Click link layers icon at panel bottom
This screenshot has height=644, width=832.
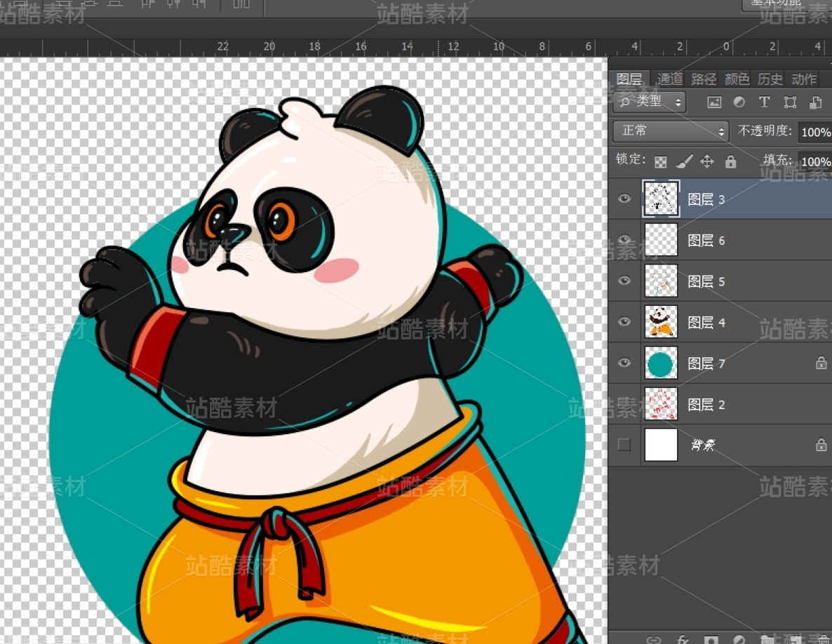[654, 640]
